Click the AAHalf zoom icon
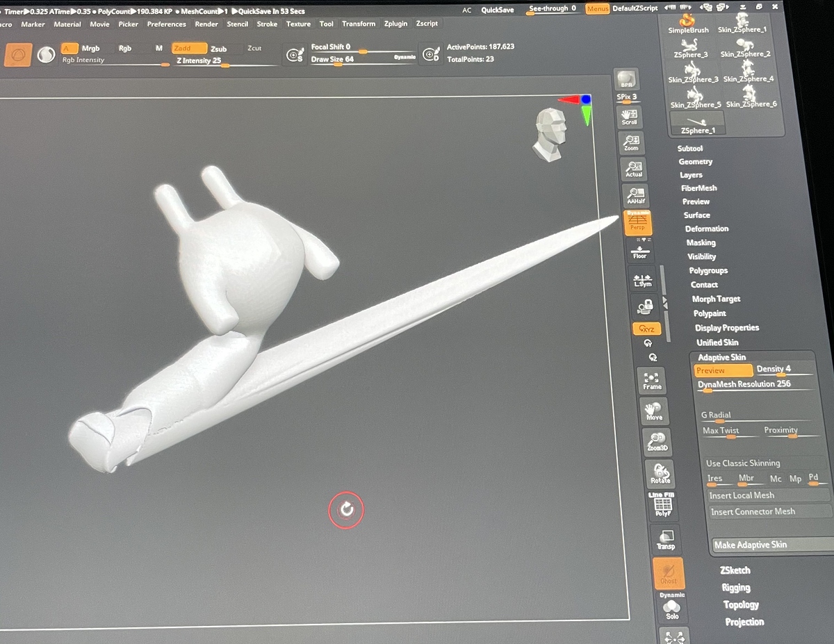Viewport: 834px width, 644px height. tap(636, 196)
